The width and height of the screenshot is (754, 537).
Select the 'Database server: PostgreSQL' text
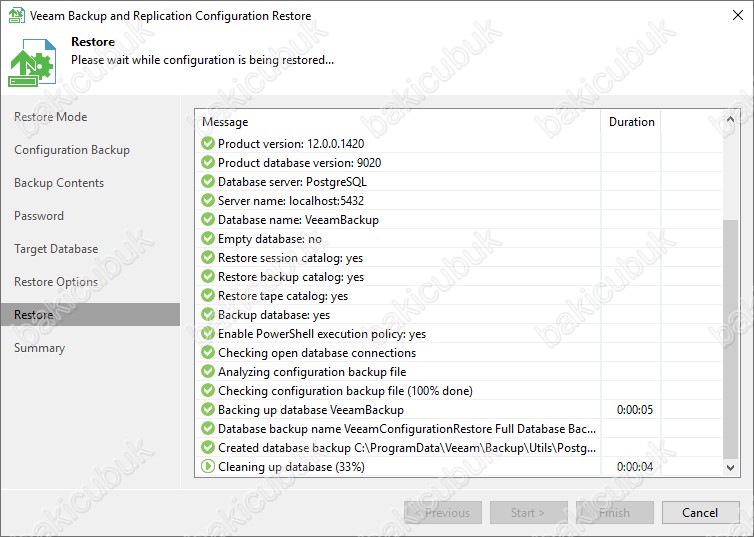click(x=292, y=182)
